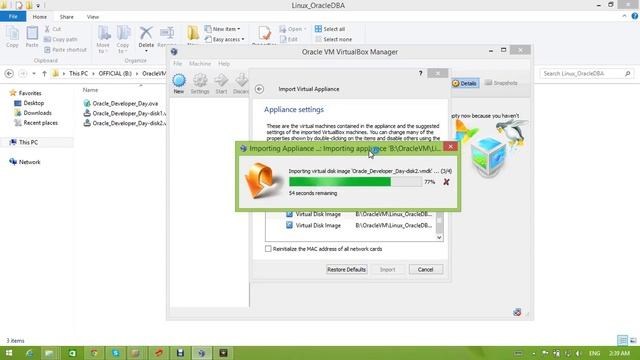
Task: Click the Copy to icon in ribbon
Action: tap(123, 33)
